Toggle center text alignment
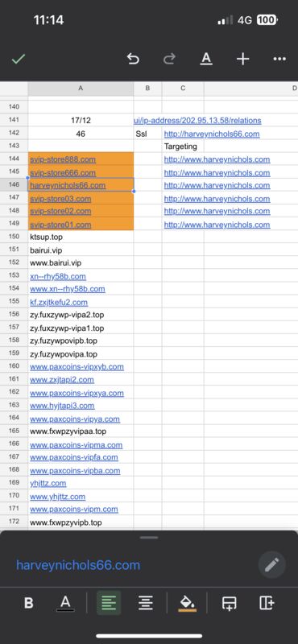The width and height of the screenshot is (298, 644). point(146,603)
